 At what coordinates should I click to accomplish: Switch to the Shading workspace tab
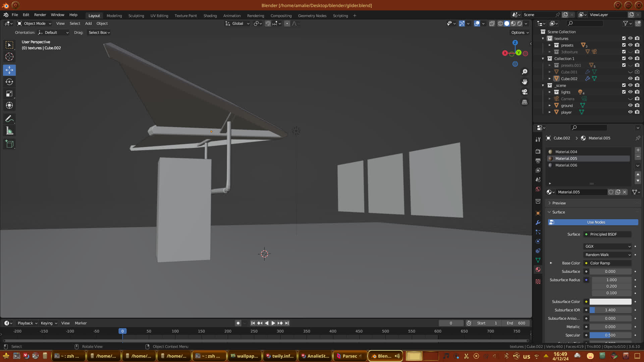(210, 16)
